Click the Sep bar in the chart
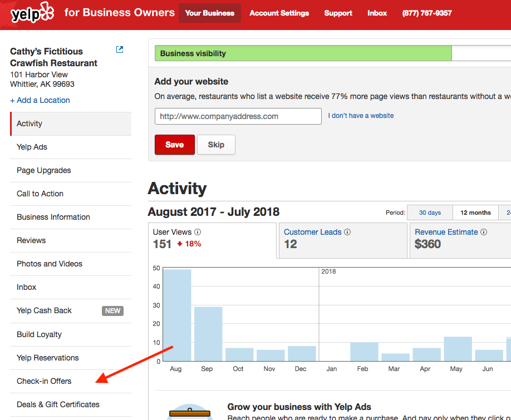 pos(208,334)
